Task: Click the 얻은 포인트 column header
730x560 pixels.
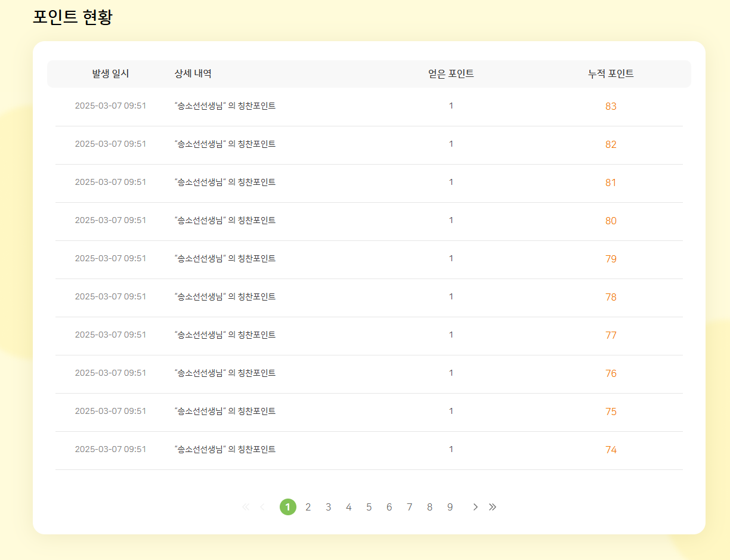Action: [451, 74]
